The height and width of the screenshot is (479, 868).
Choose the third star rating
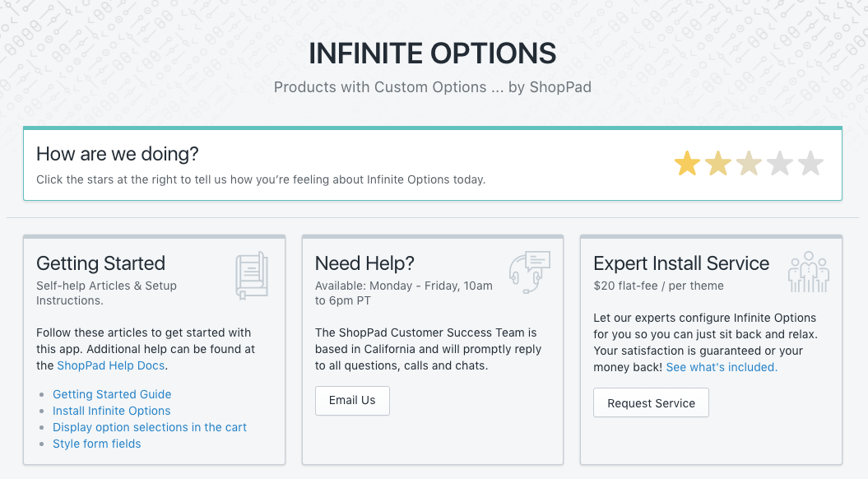(x=749, y=163)
